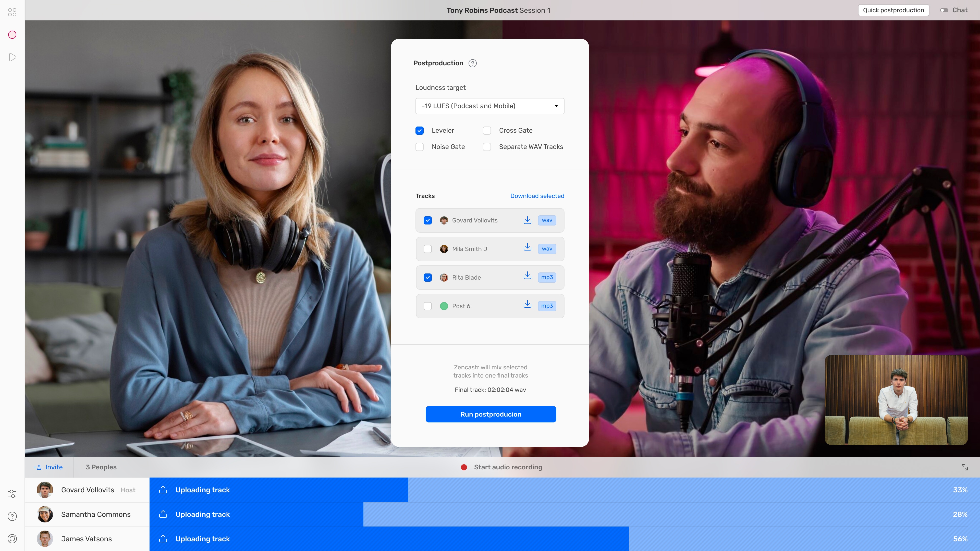Click the Quick postproduction button

click(893, 10)
